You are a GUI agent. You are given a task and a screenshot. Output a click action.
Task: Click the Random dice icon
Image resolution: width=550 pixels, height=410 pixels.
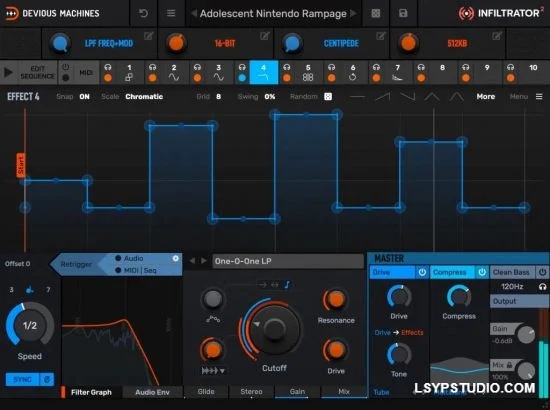pyautogui.click(x=328, y=96)
